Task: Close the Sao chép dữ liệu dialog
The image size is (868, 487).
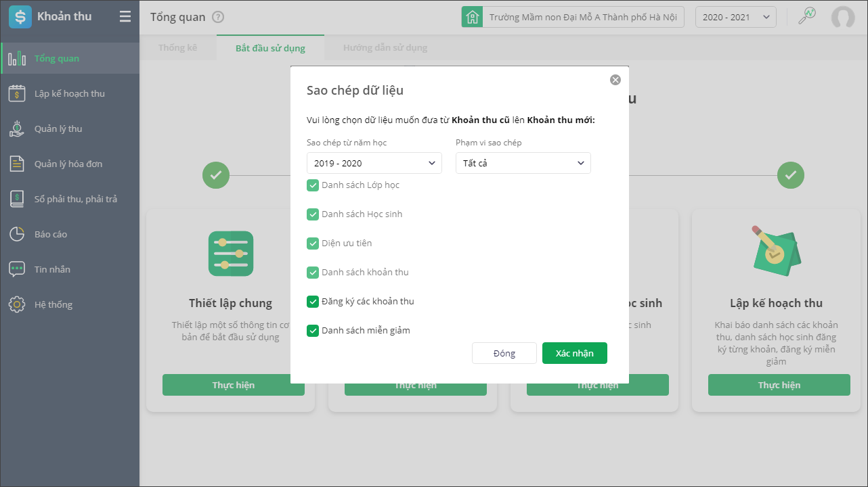Action: click(x=615, y=80)
